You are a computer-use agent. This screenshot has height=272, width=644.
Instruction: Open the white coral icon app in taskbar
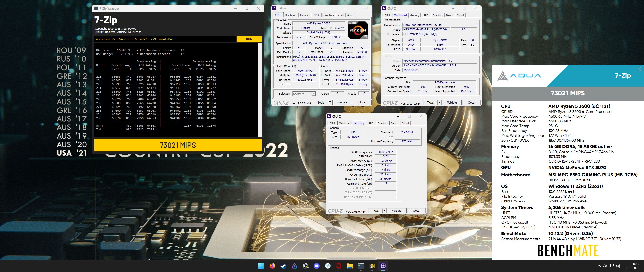pyautogui.click(x=328, y=266)
